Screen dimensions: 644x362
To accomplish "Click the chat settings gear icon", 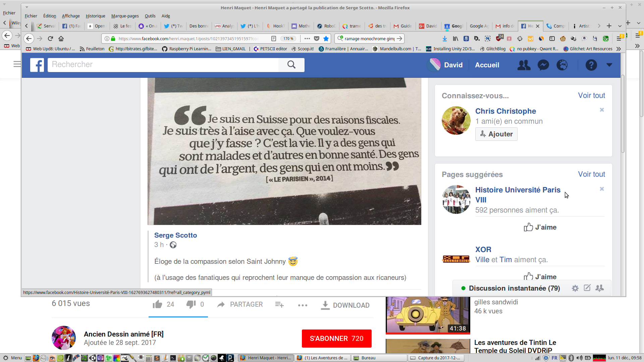I will (x=575, y=288).
